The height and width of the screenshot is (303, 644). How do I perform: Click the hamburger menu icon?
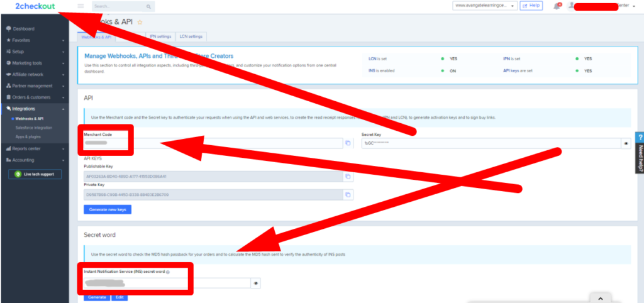pos(80,6)
